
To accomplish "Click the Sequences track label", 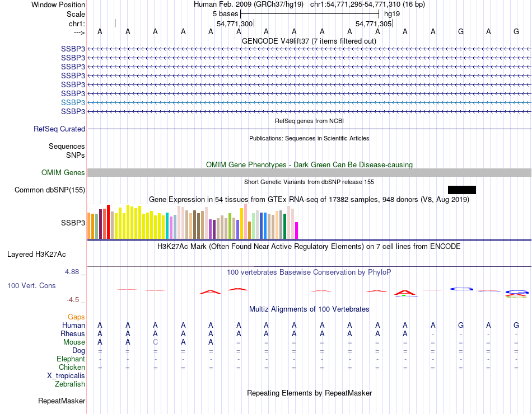I will pyautogui.click(x=67, y=146).
